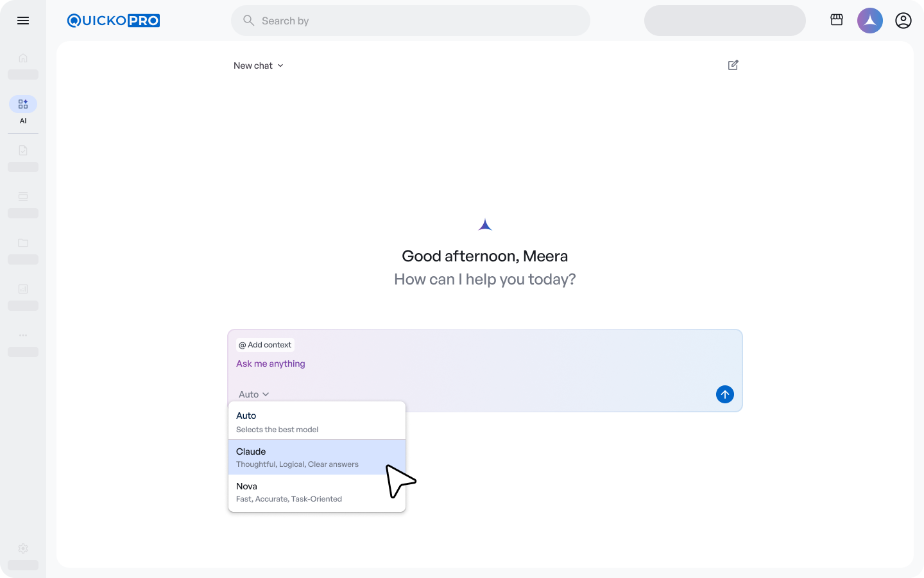Pick the Nova model option

[x=316, y=492]
